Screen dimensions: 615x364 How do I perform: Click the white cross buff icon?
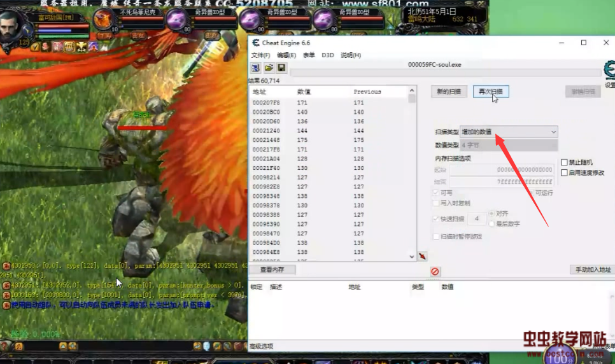81,47
